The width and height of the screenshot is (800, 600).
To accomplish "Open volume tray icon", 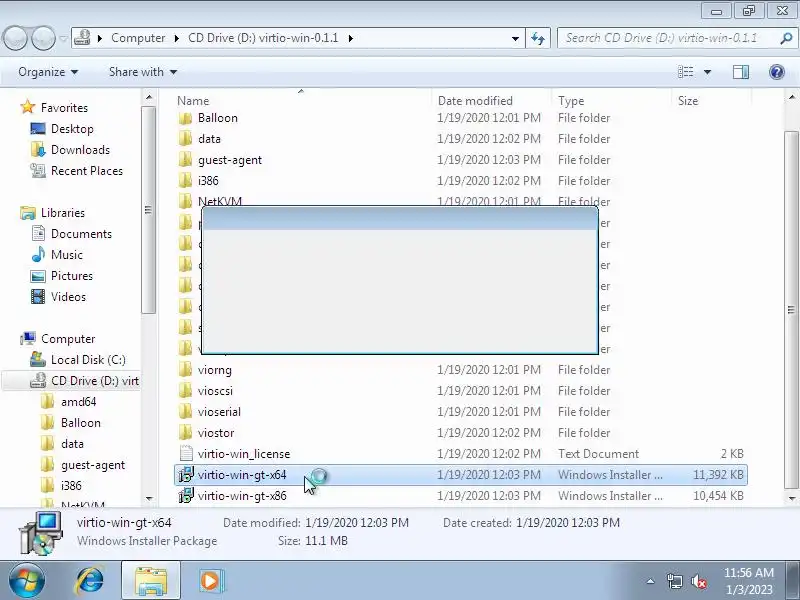I will pos(698,581).
